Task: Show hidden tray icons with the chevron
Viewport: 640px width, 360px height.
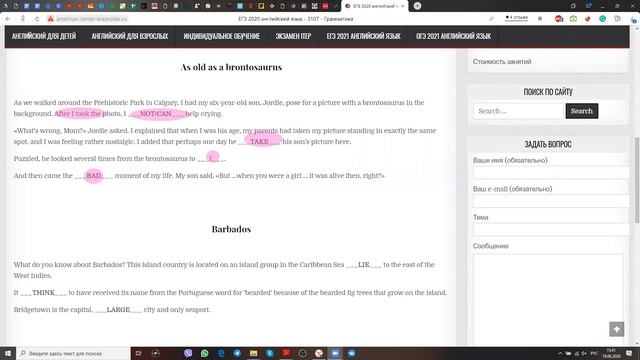Action: click(x=560, y=353)
